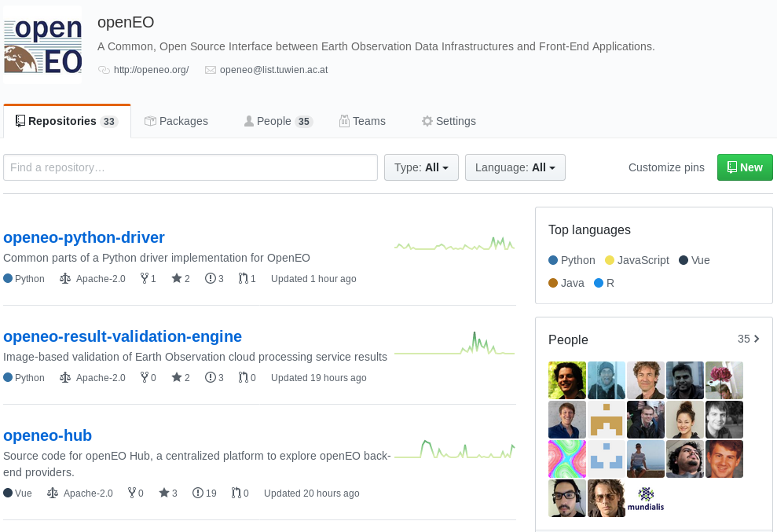Click the chain link icon beside openeo.org
Screen dimensions: 777x532
pos(103,70)
